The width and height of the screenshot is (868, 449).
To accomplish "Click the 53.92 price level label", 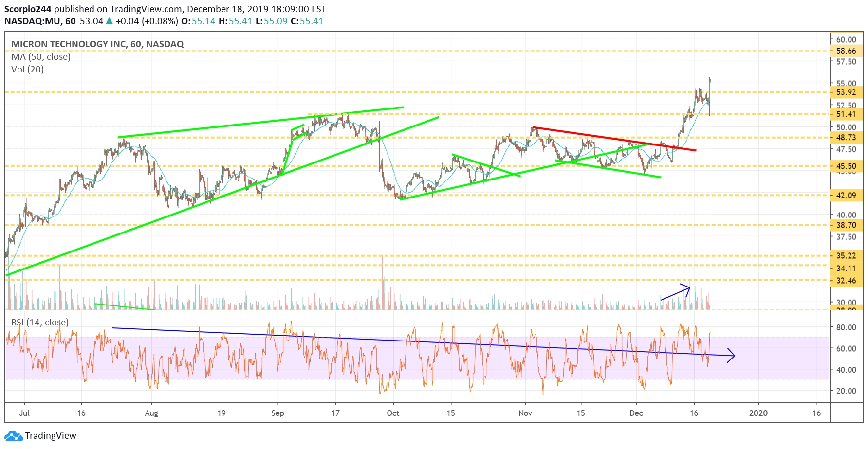I will 846,92.
